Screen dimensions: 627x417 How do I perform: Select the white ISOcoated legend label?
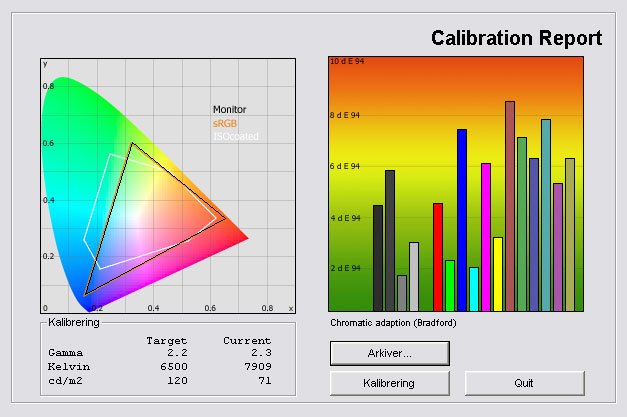[x=234, y=136]
